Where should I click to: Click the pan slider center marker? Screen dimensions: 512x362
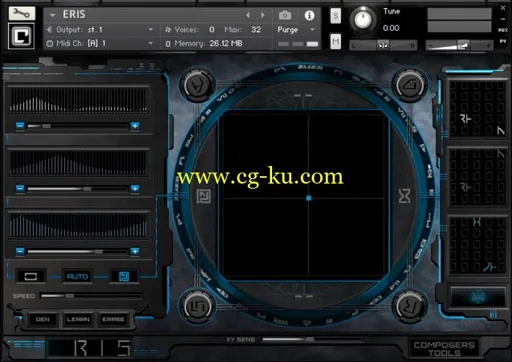pyautogui.click(x=383, y=45)
